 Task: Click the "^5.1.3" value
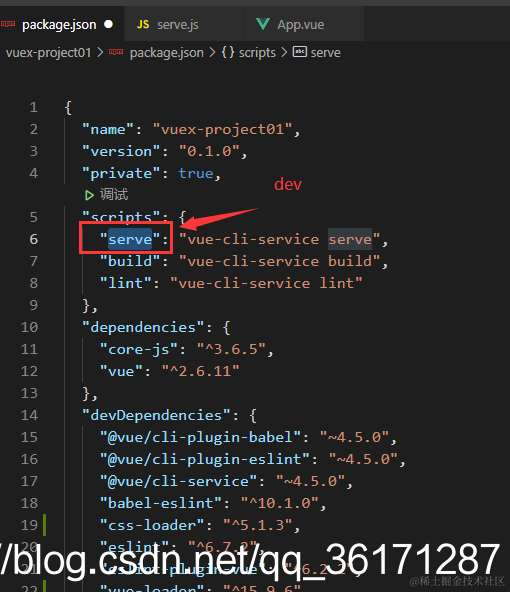[x=257, y=525]
